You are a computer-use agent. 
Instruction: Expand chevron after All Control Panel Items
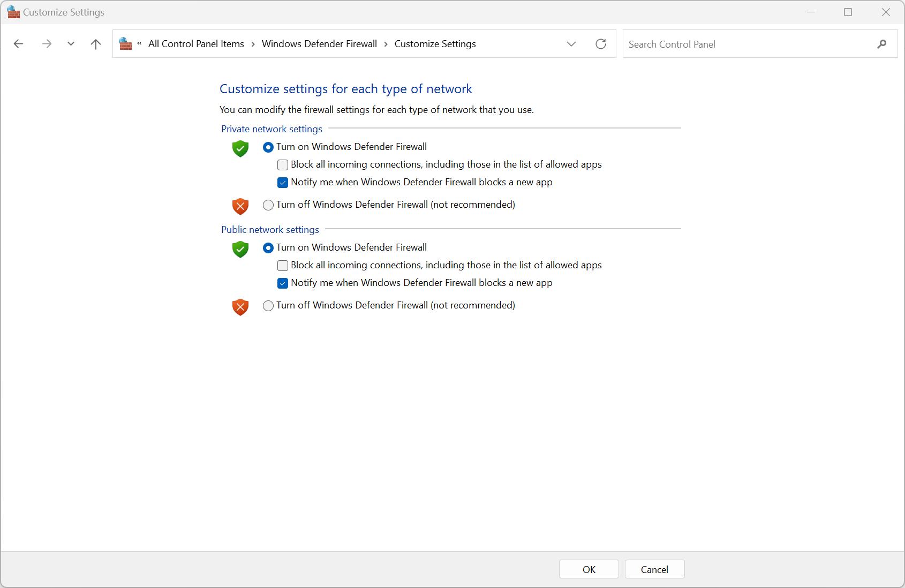pyautogui.click(x=253, y=44)
